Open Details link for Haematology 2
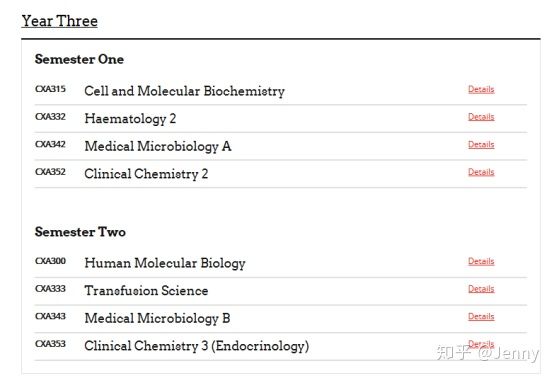 point(481,117)
